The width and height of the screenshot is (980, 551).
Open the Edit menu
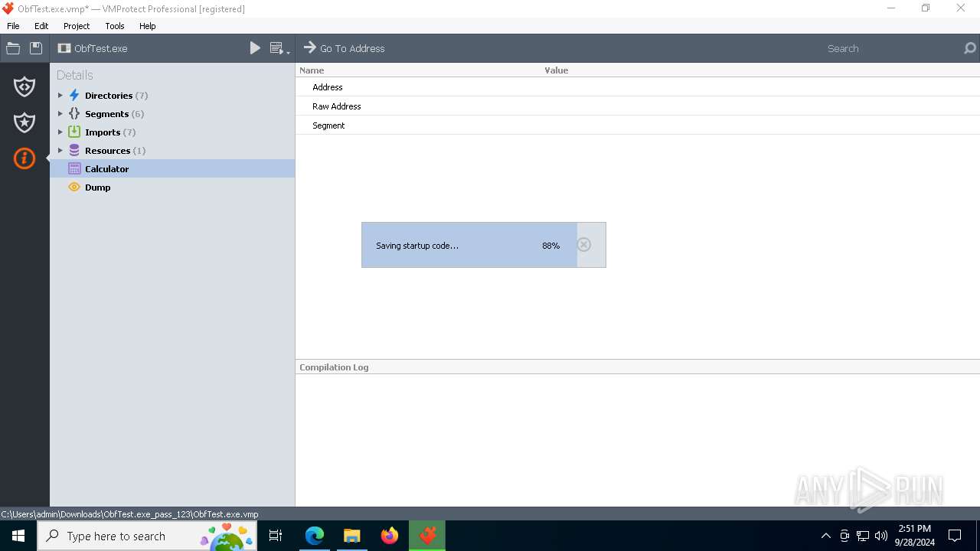coord(41,26)
